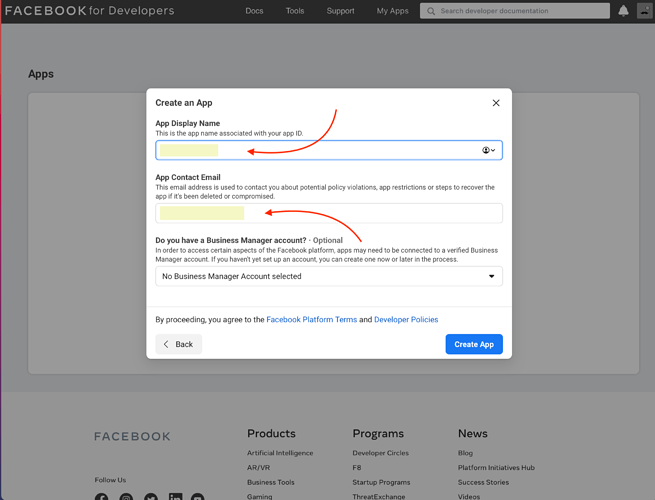
Task: Open the autofill contact icon in name field
Action: coord(488,150)
